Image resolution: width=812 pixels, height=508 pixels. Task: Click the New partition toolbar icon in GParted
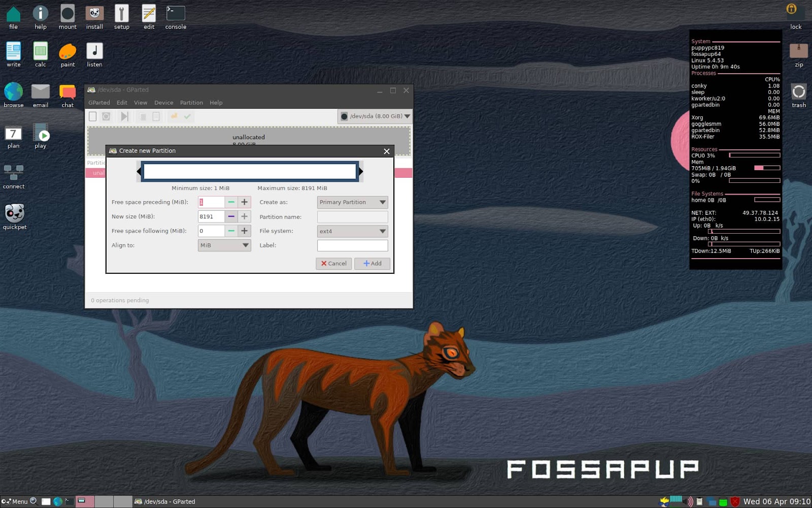(92, 116)
